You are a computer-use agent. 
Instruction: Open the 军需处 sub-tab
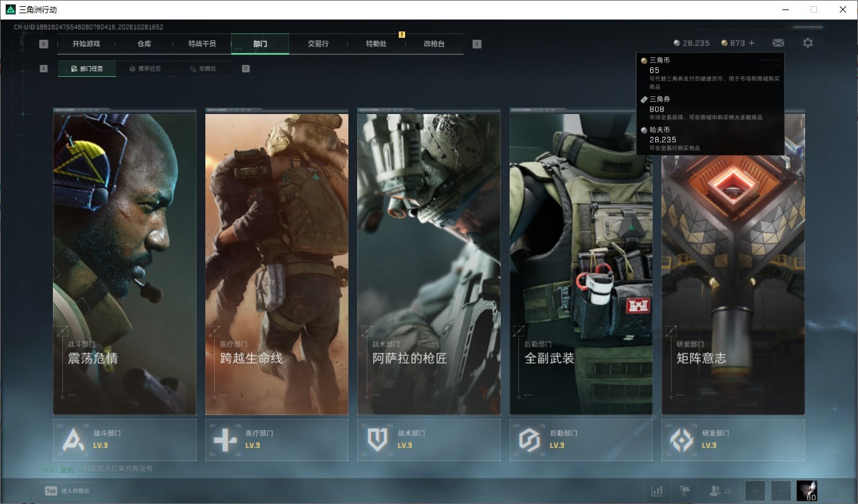click(x=203, y=69)
